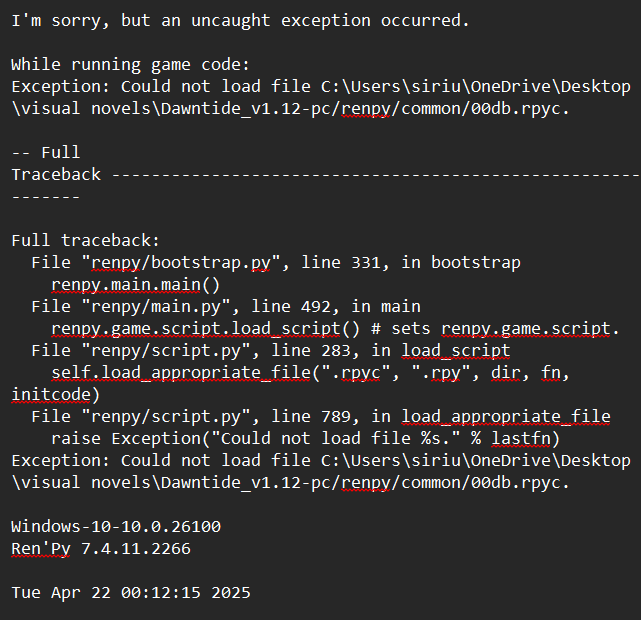Image resolution: width=641 pixels, height=620 pixels.
Task: Click the word 'Traceback' before the dashes
Action: 56,175
